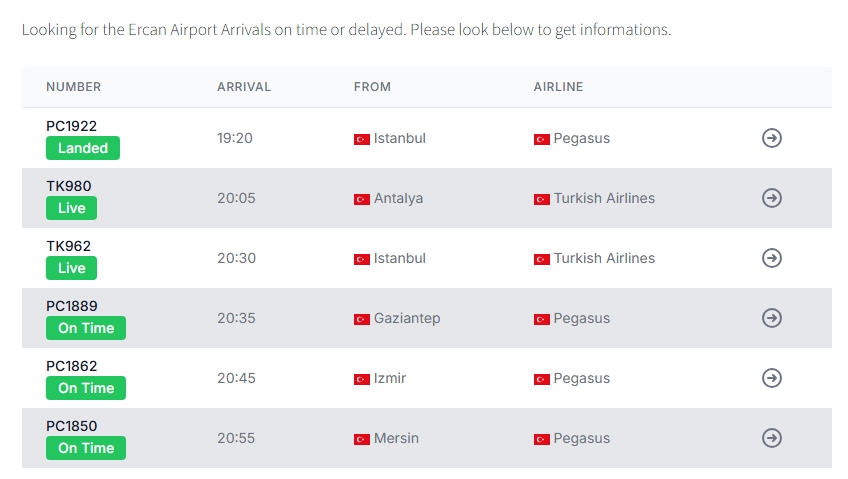
Task: Open details arrow for flight TK980
Action: click(x=772, y=198)
